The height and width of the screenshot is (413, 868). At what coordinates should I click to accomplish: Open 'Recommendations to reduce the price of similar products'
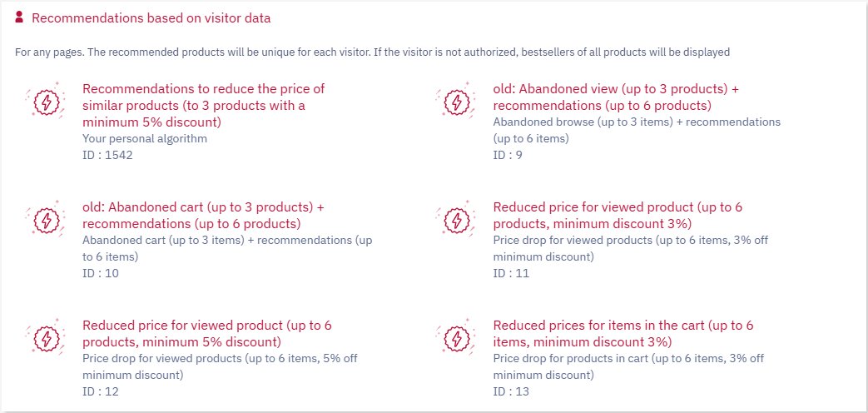[204, 105]
